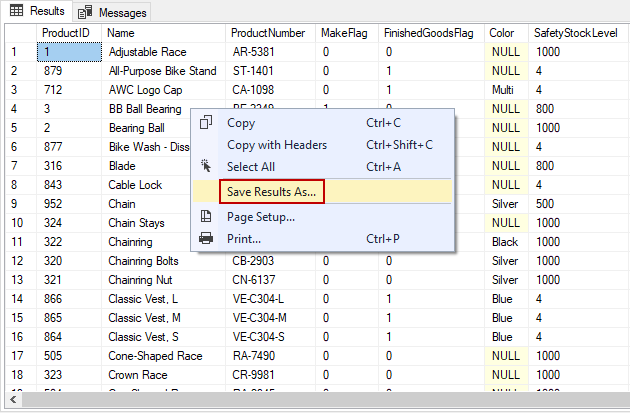
Task: Choose Save Results As from menu
Action: click(271, 190)
